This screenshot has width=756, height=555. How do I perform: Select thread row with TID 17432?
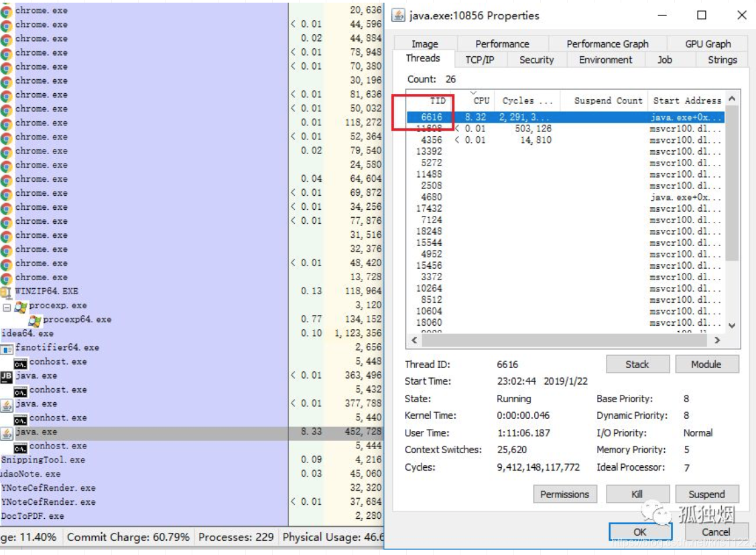point(565,208)
